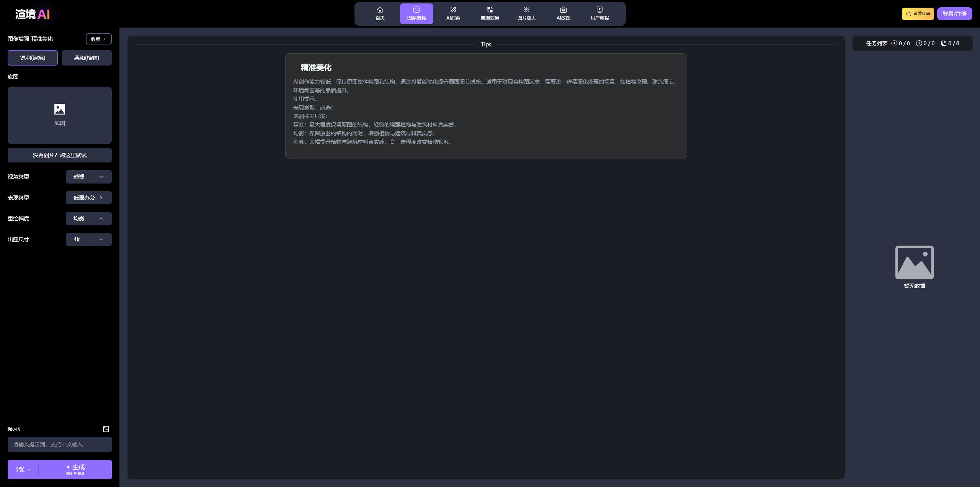Click the 底图 image upload icon

pyautogui.click(x=60, y=110)
